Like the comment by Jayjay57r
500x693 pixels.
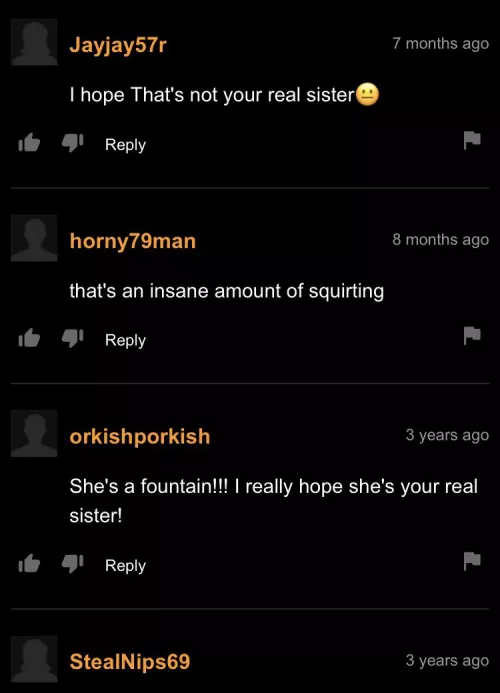(x=29, y=143)
